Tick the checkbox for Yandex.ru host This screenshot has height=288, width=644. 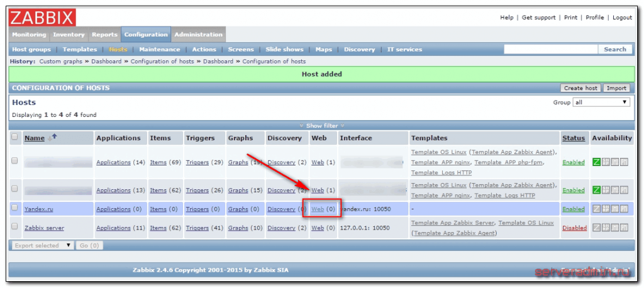[x=14, y=209]
